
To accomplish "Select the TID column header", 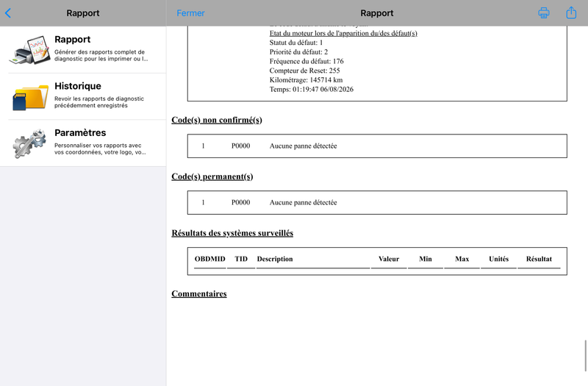I will (241, 260).
